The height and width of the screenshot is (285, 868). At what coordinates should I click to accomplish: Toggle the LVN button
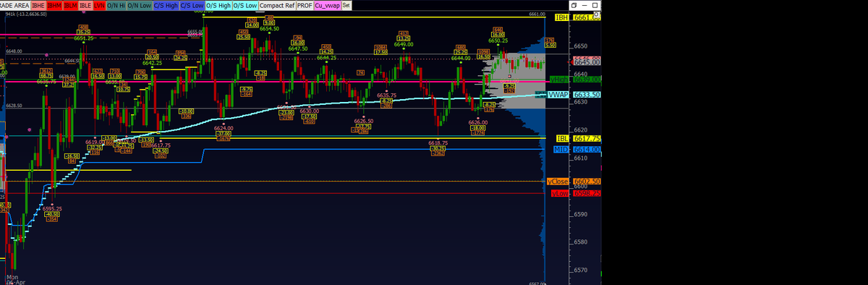click(100, 5)
